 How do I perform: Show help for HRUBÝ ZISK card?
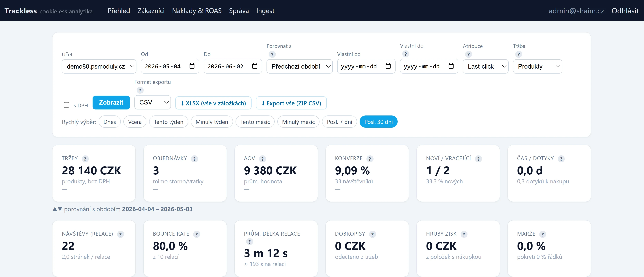coord(464,234)
